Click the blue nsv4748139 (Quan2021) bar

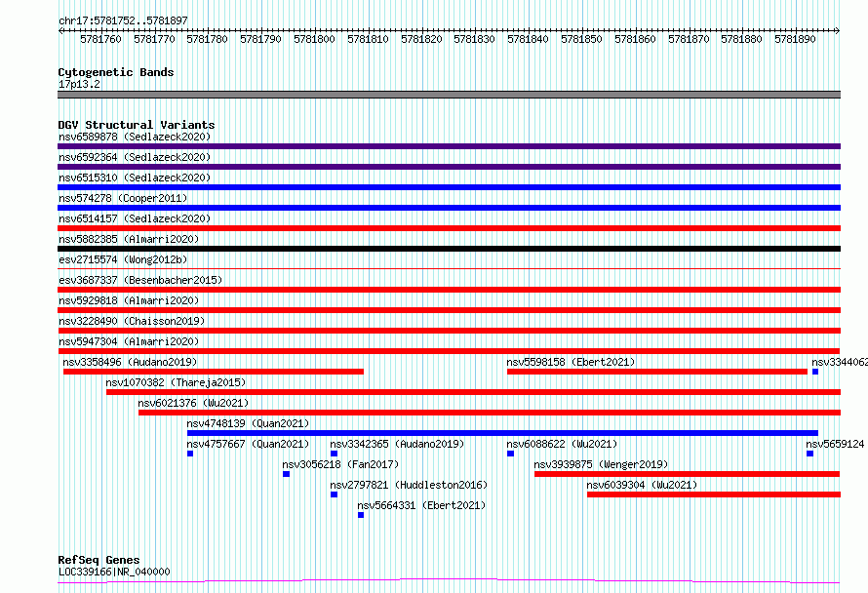point(502,433)
